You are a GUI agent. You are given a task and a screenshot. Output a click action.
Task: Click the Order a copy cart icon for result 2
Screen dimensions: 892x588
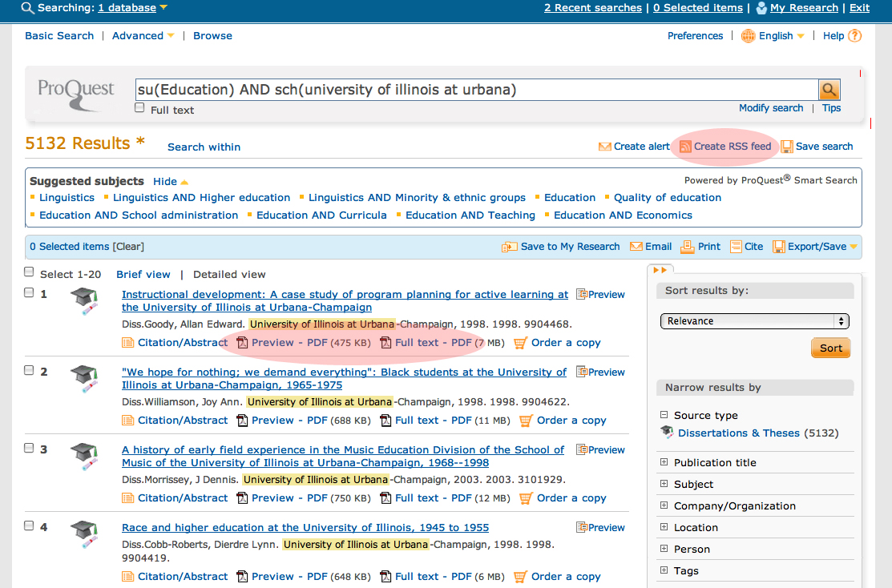coord(526,421)
